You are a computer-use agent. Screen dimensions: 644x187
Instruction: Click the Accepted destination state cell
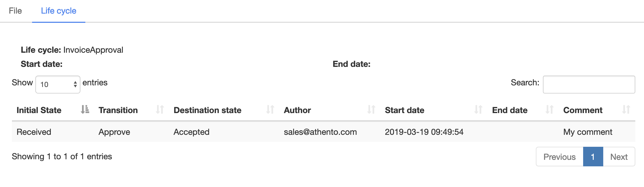click(191, 132)
